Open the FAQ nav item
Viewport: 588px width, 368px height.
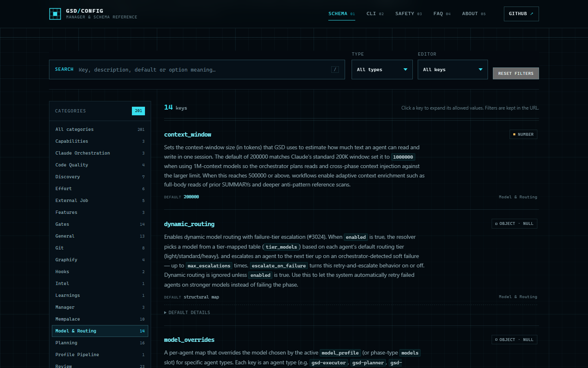pos(442,14)
